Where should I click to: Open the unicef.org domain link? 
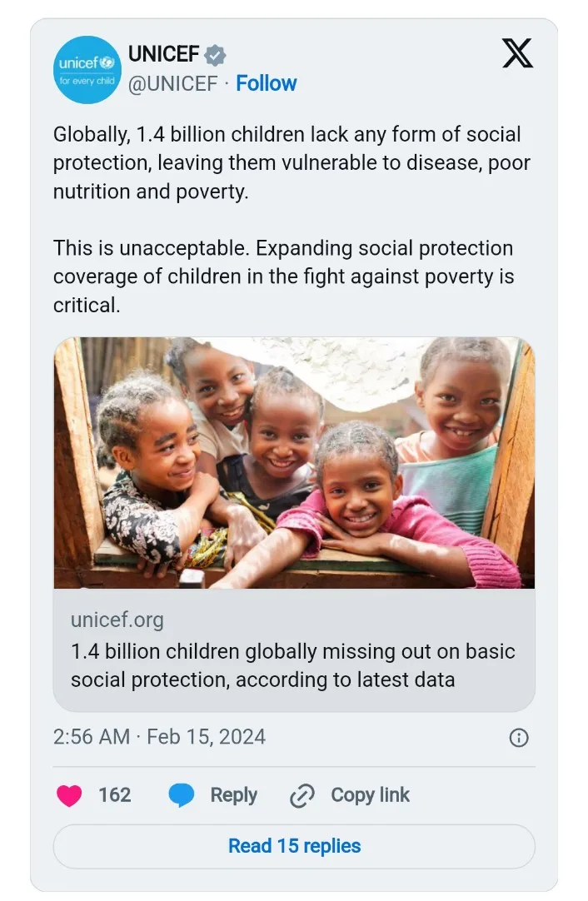(x=117, y=620)
